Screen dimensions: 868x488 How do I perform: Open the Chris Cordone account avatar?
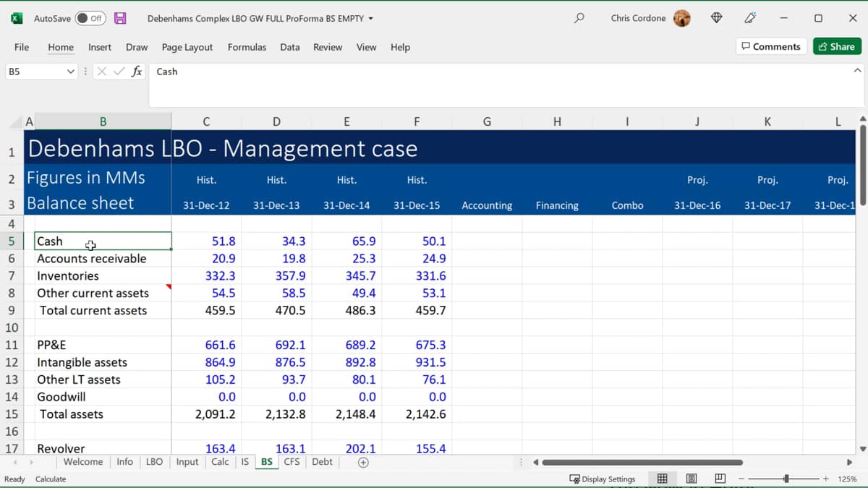coord(681,18)
